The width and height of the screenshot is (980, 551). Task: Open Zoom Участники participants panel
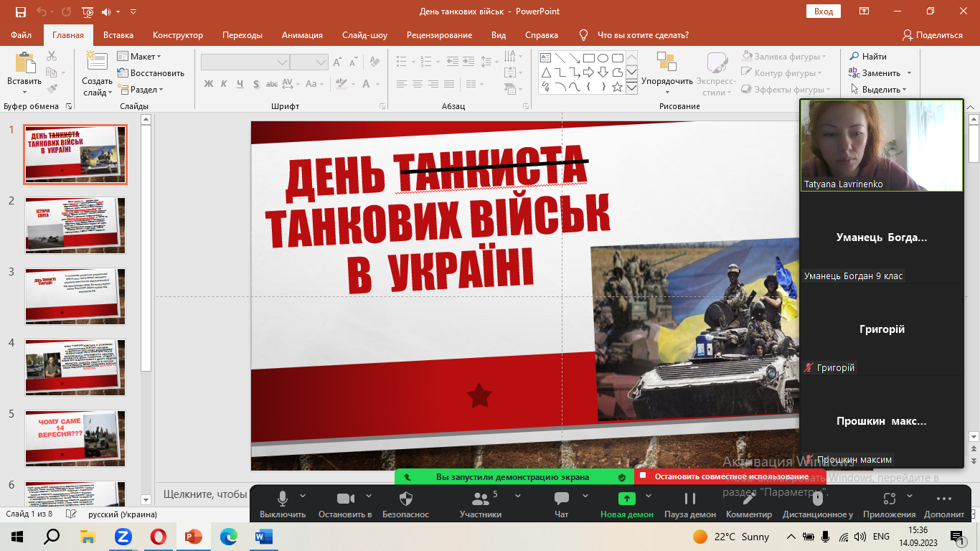click(480, 504)
